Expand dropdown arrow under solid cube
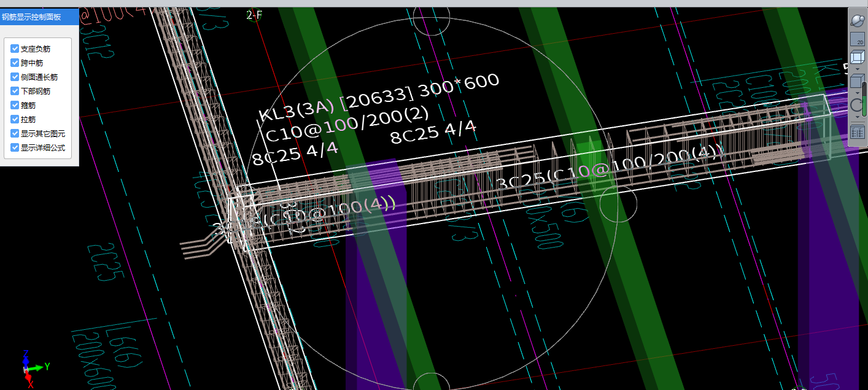Image resolution: width=868 pixels, height=390 pixels. click(x=857, y=93)
